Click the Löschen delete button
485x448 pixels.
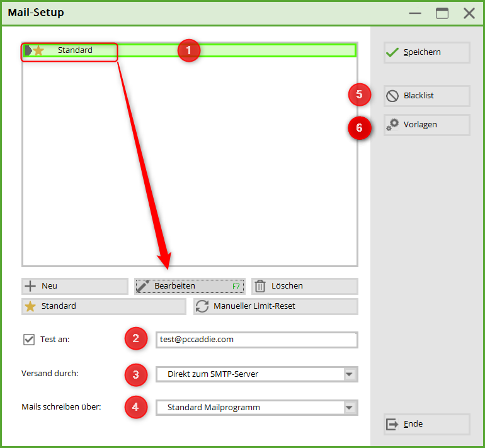click(x=305, y=286)
